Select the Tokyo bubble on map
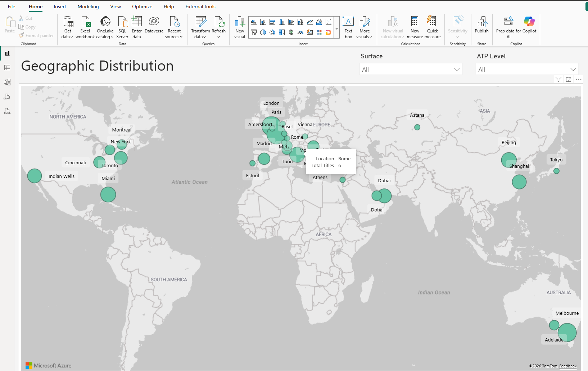The width and height of the screenshot is (588, 371). point(556,171)
